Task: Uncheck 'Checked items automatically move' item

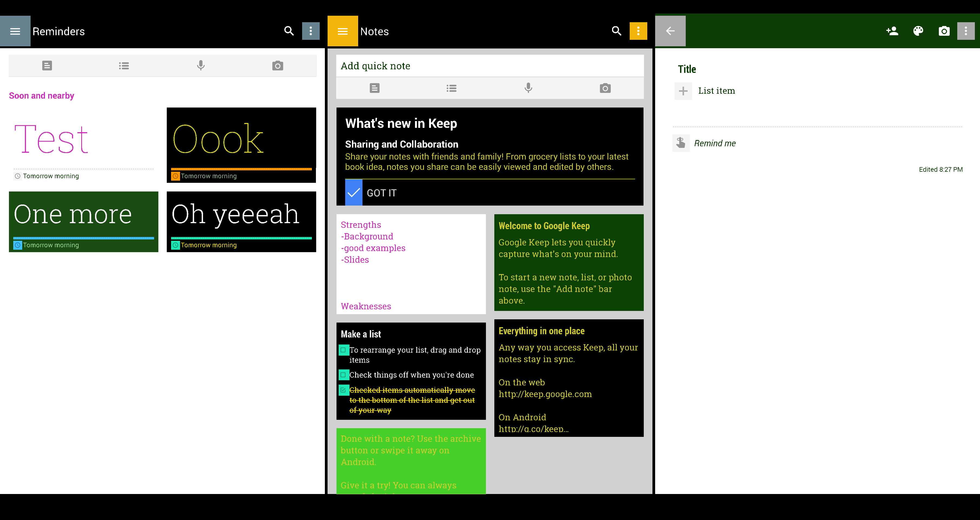Action: click(343, 390)
